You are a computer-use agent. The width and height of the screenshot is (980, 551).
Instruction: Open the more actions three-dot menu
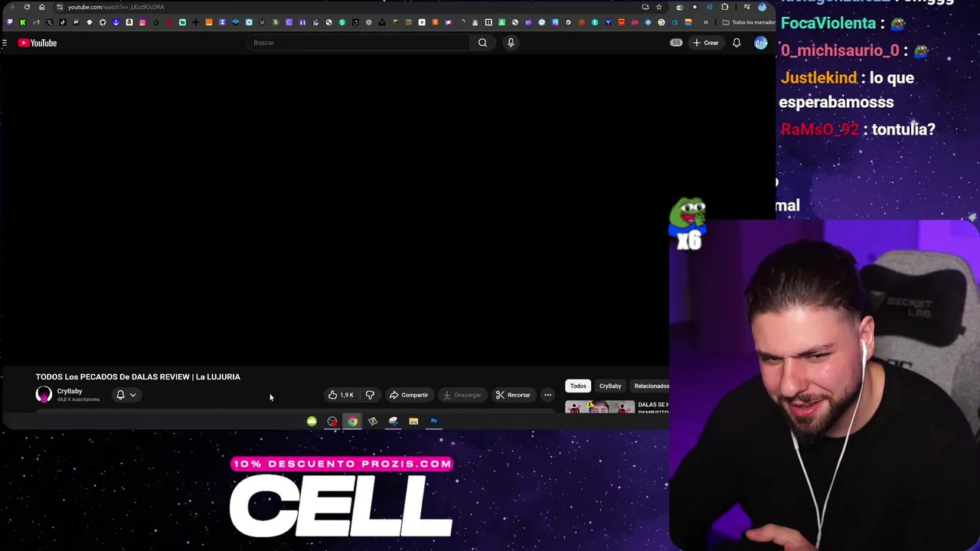pyautogui.click(x=547, y=395)
